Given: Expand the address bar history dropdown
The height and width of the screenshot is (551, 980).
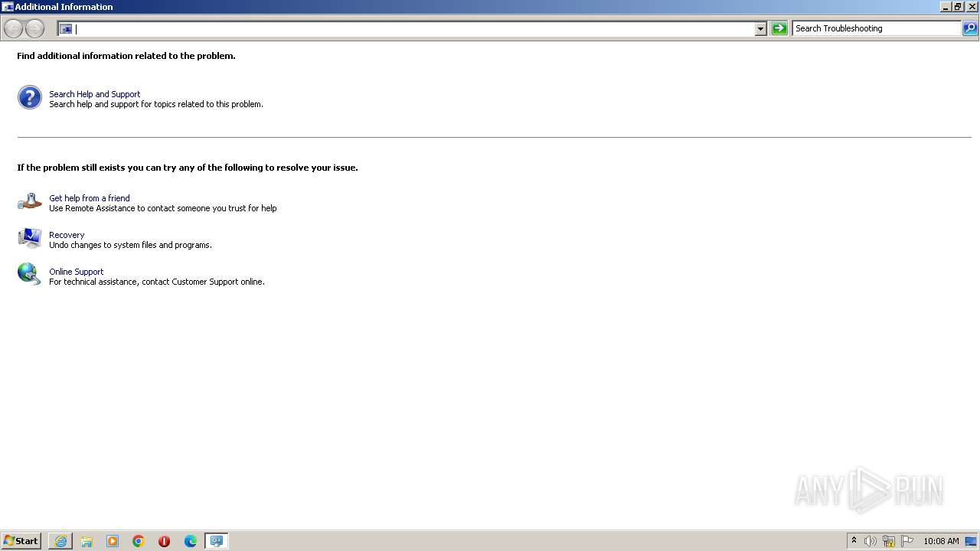Looking at the screenshot, I should [x=760, y=29].
